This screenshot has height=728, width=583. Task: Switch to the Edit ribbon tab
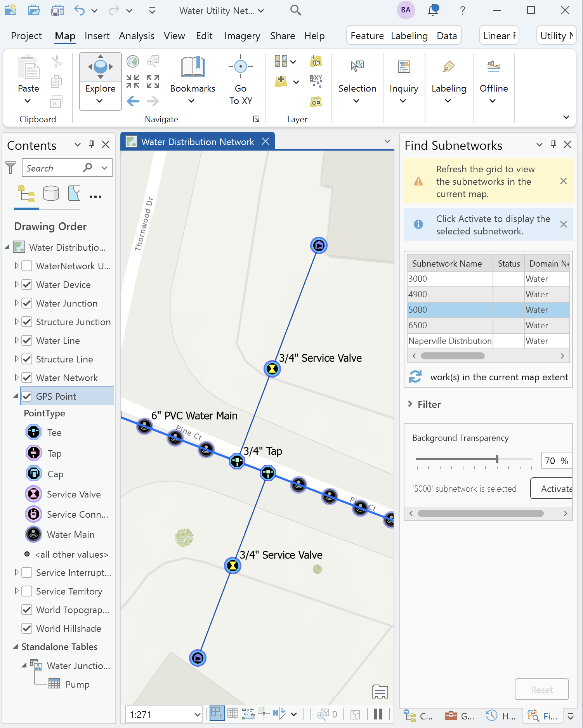204,36
